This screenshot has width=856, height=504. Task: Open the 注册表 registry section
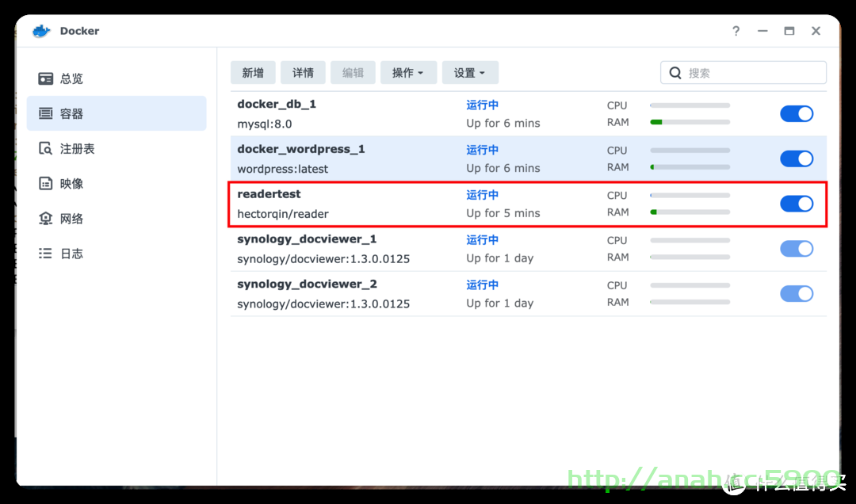coord(117,148)
